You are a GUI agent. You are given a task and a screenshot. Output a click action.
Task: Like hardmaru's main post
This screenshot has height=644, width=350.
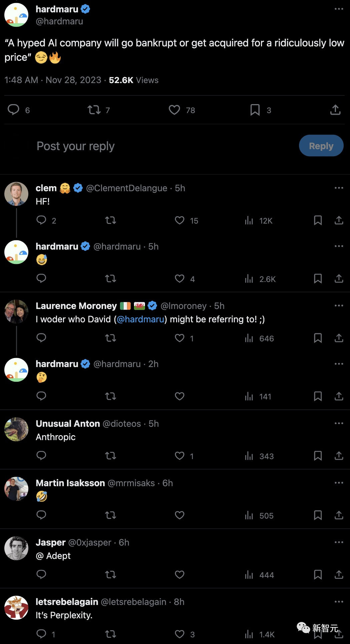(174, 110)
